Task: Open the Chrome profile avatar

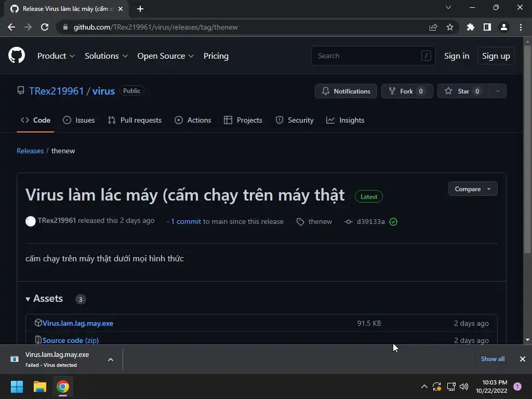Action: pyautogui.click(x=504, y=27)
